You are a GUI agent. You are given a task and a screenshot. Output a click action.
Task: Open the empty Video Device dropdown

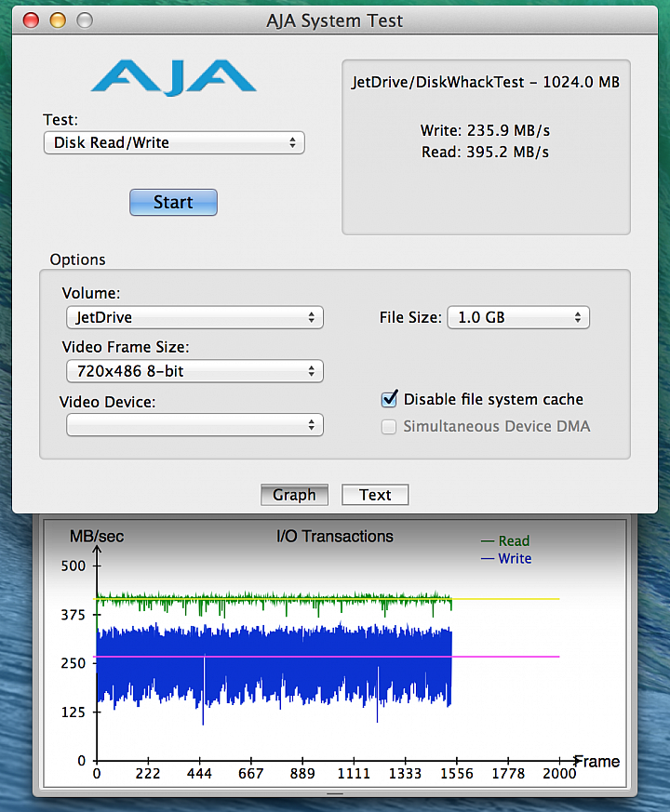[x=194, y=425]
